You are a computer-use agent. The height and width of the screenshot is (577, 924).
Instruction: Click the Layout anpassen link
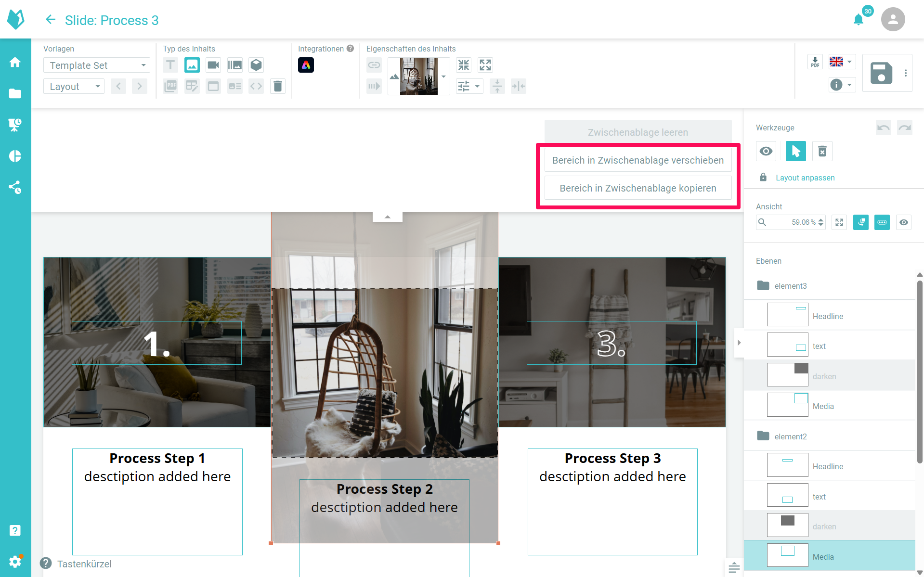pyautogui.click(x=805, y=178)
